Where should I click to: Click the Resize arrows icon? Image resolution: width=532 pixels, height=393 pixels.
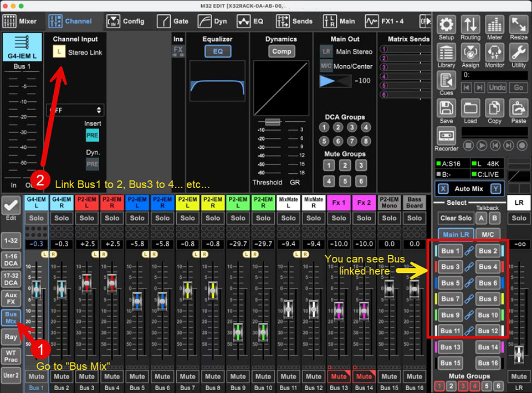point(519,25)
